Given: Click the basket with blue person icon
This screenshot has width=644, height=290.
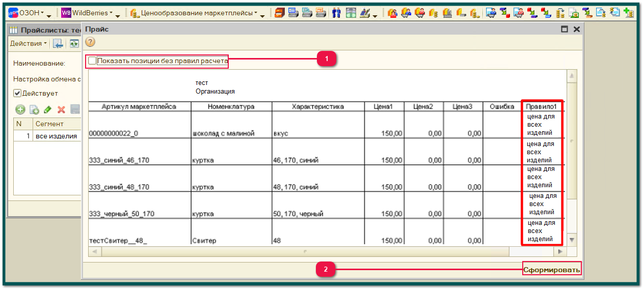Looking at the screenshot, I should click(407, 13).
